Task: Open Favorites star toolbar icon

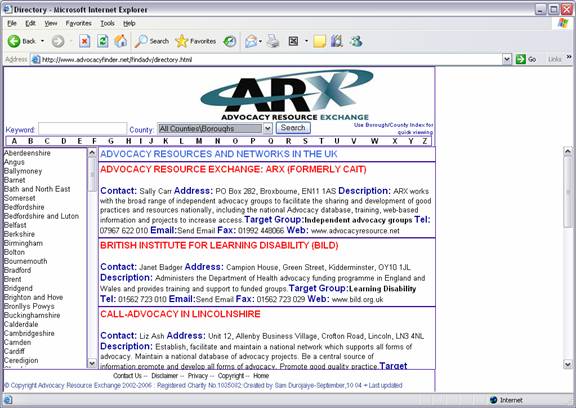Action: (181, 41)
